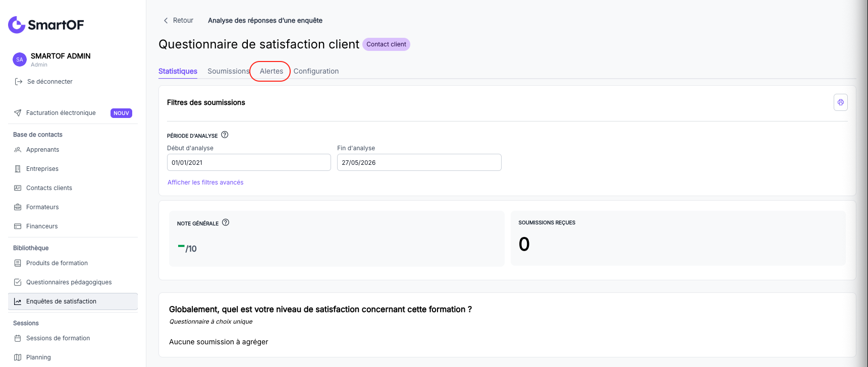Click the Note générale value -/10
Image resolution: width=868 pixels, height=367 pixels.
[187, 248]
